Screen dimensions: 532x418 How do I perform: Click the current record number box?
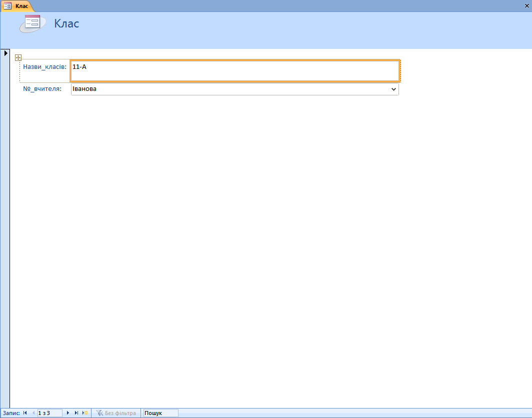tap(49, 413)
